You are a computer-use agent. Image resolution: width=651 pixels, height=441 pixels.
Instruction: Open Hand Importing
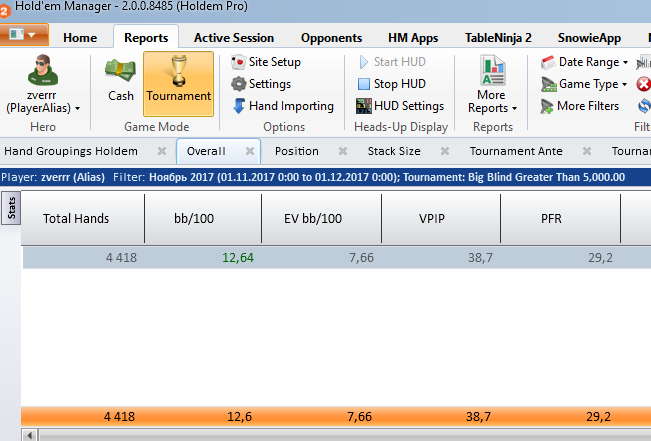point(283,106)
